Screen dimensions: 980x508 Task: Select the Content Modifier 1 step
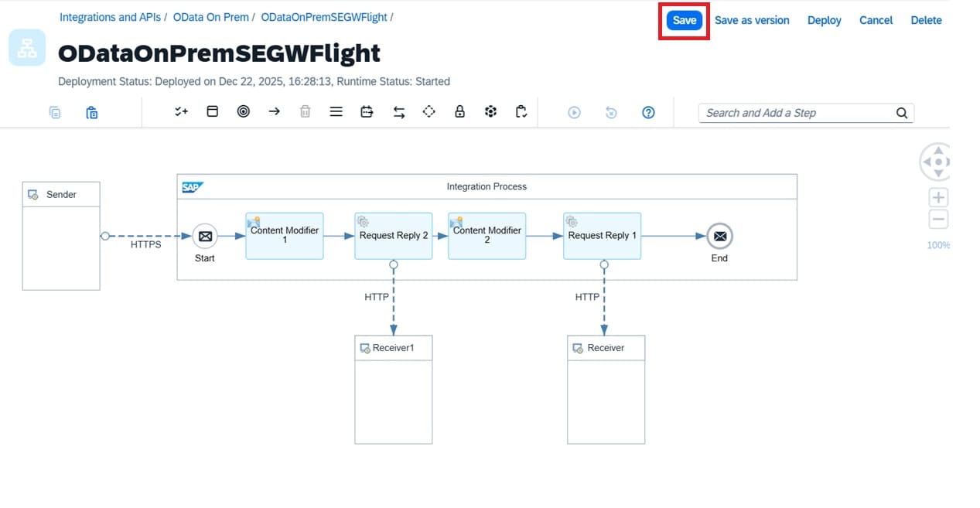(285, 236)
